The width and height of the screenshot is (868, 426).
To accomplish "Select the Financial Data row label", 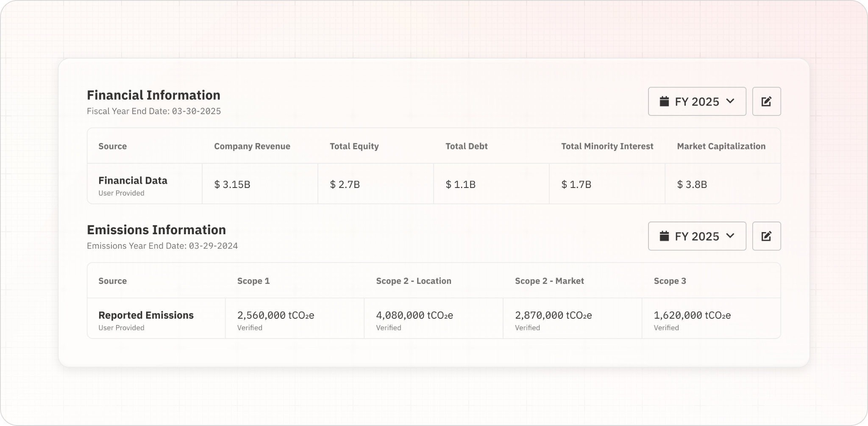I will click(x=133, y=181).
